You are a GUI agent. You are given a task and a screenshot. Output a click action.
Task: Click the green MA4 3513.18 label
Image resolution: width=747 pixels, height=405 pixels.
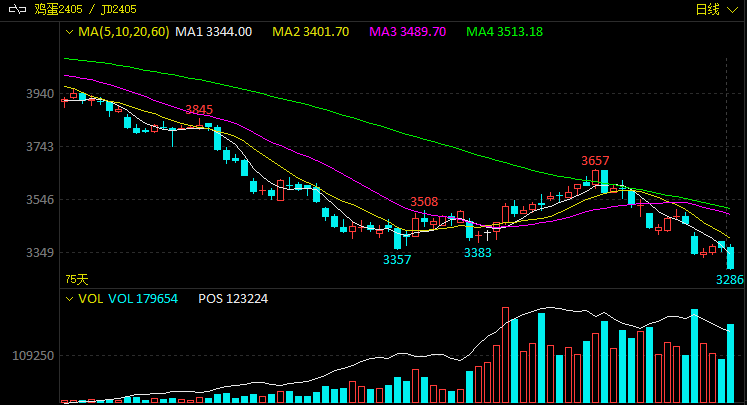(504, 32)
